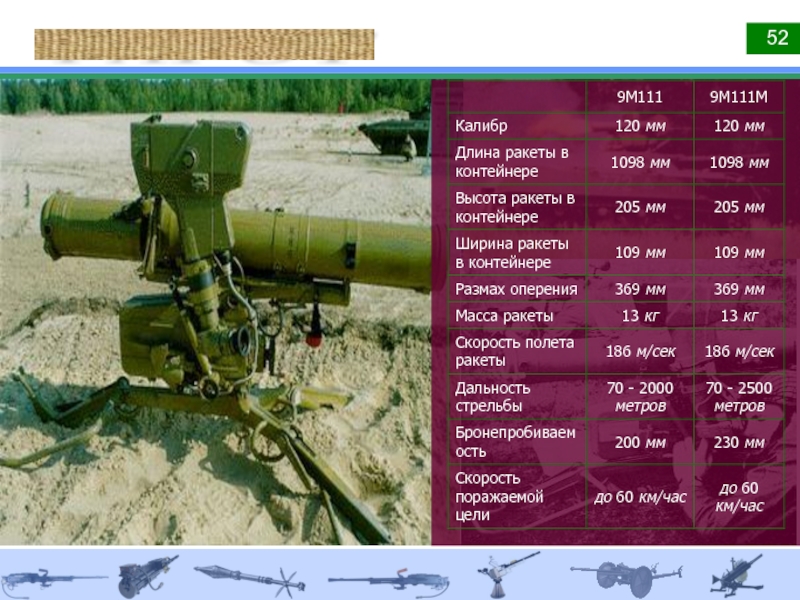Image resolution: width=800 pixels, height=600 pixels.
Task: Click Длина ракеты в контейнере label
Action: pyautogui.click(x=512, y=162)
